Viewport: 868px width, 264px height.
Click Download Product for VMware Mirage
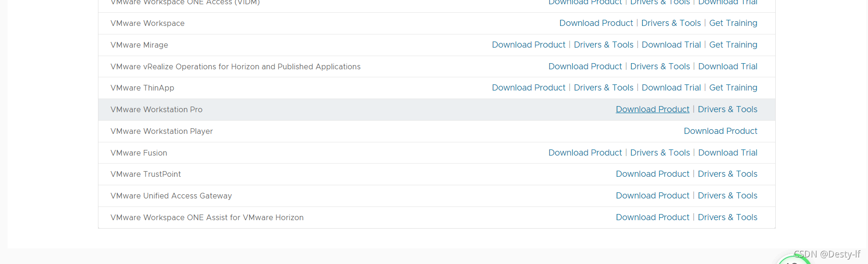click(x=529, y=45)
